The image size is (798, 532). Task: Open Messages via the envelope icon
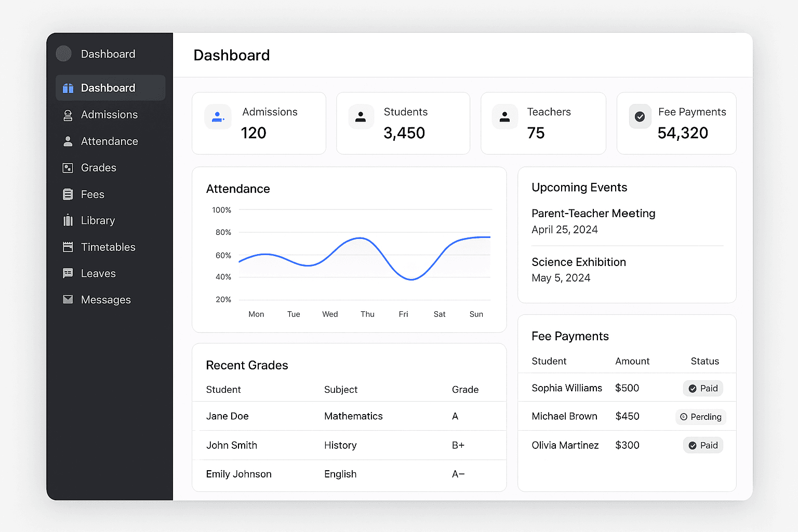tap(68, 300)
